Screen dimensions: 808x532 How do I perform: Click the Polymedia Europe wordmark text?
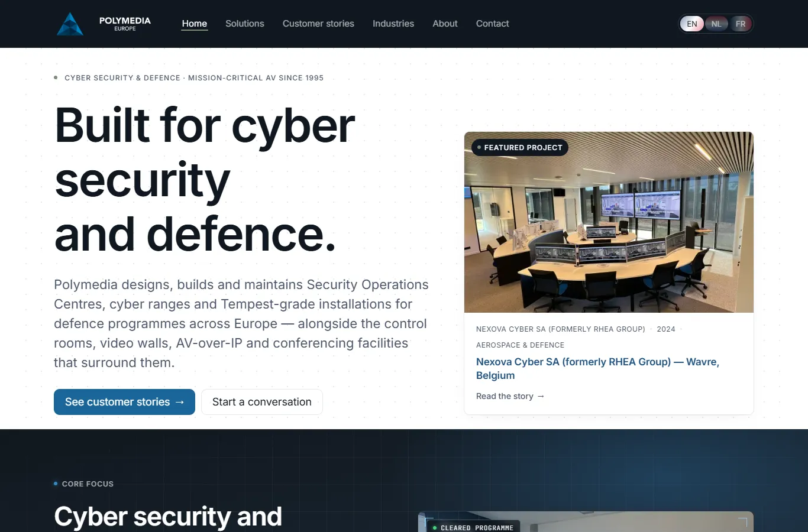(125, 24)
